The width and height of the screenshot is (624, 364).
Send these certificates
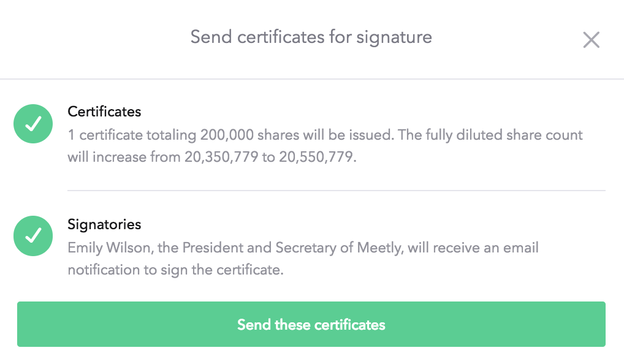[311, 324]
